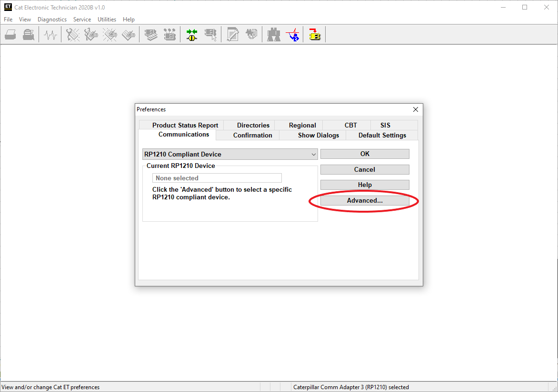Click the Advanced... button

tap(365, 200)
